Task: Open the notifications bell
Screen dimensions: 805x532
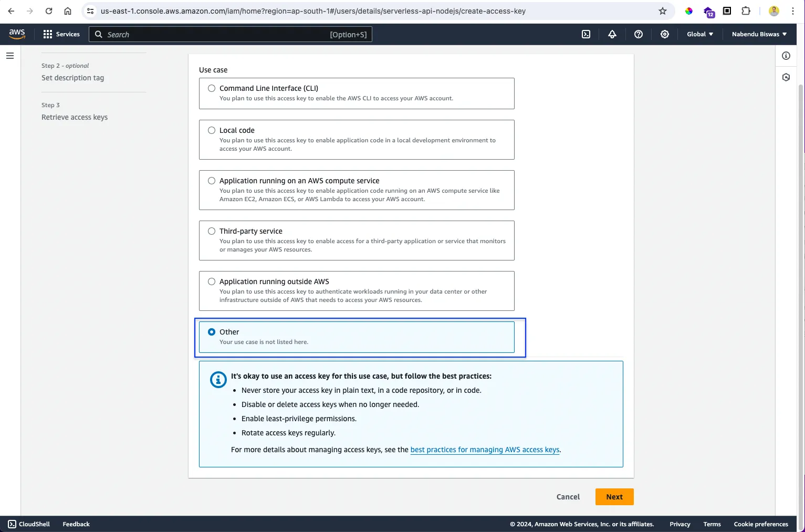Action: point(612,34)
